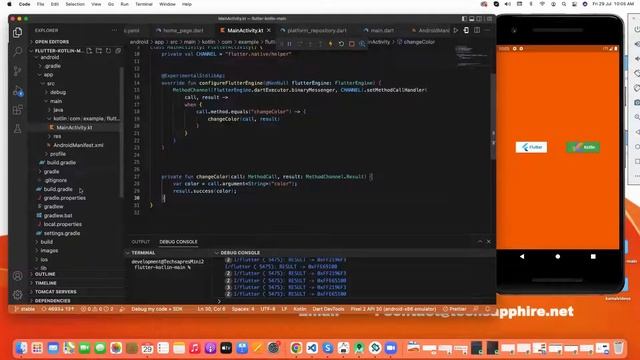This screenshot has height=360, width=640.
Task: Select the OUTPUT panel tab
Action: (x=140, y=242)
